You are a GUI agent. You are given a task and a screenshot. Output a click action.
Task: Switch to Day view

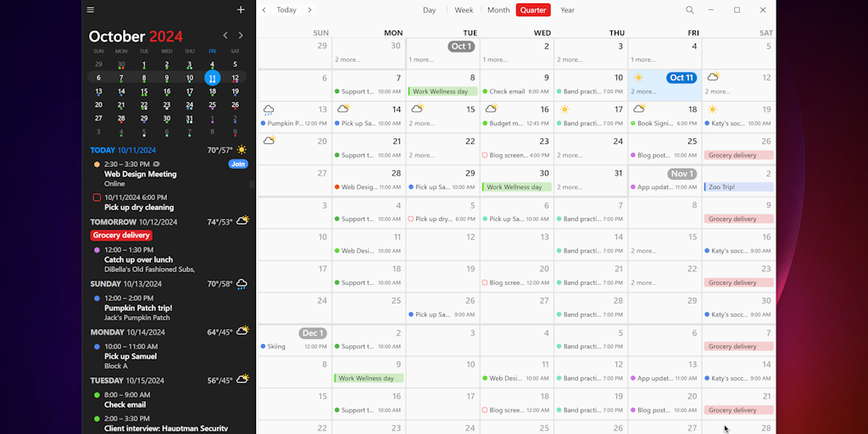(429, 10)
